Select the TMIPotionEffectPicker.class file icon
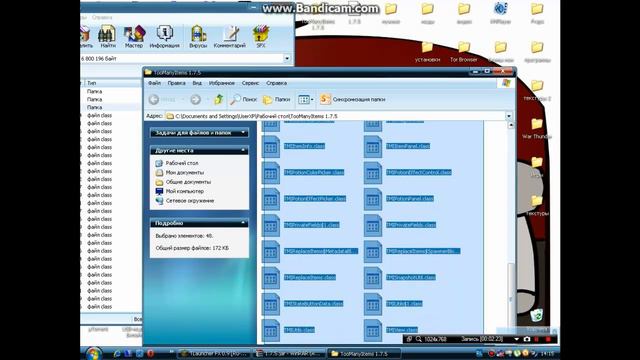 (x=271, y=199)
